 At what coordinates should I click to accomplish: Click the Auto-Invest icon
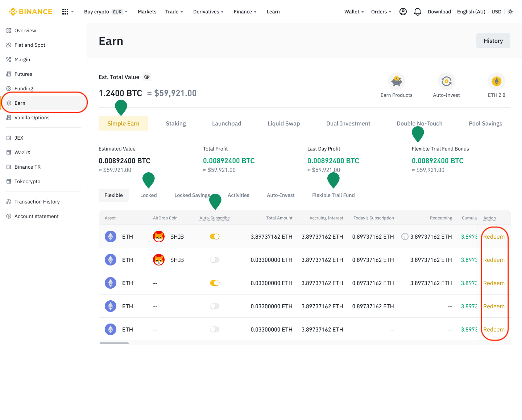coord(447,81)
